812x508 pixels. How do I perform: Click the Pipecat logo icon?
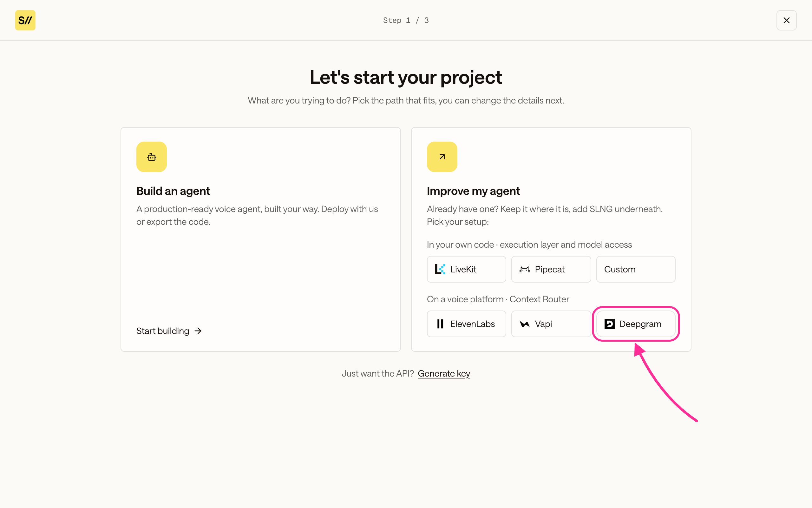[x=524, y=269]
